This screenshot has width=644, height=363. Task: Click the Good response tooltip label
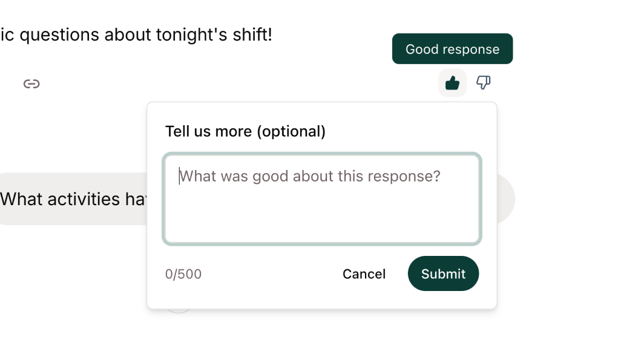pyautogui.click(x=452, y=48)
